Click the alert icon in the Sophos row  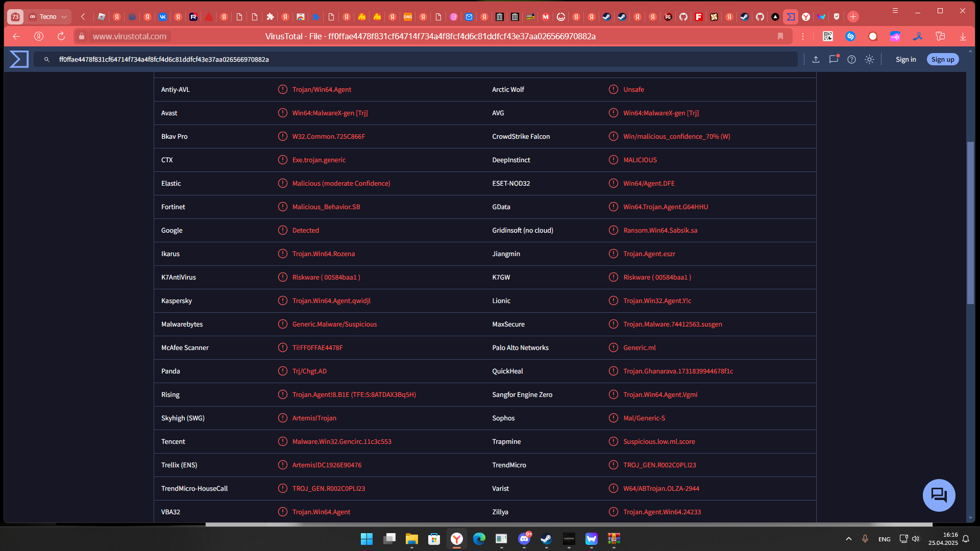tap(614, 418)
